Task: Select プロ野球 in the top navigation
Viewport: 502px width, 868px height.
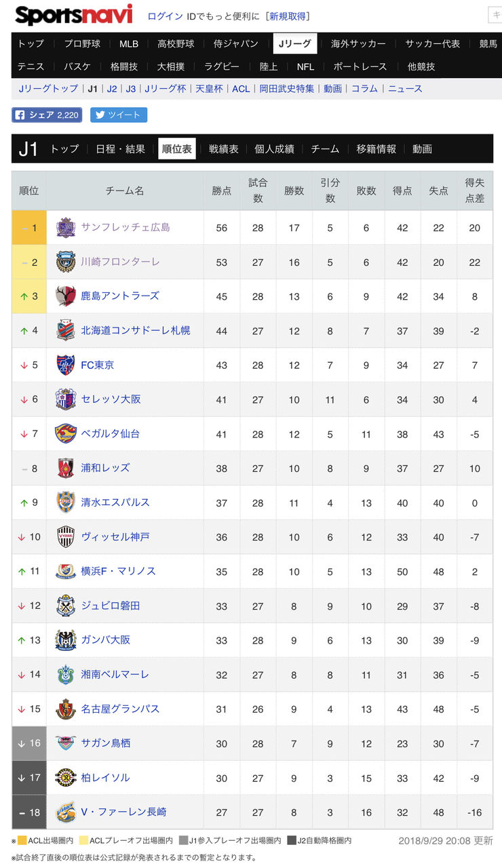Action: (82, 43)
